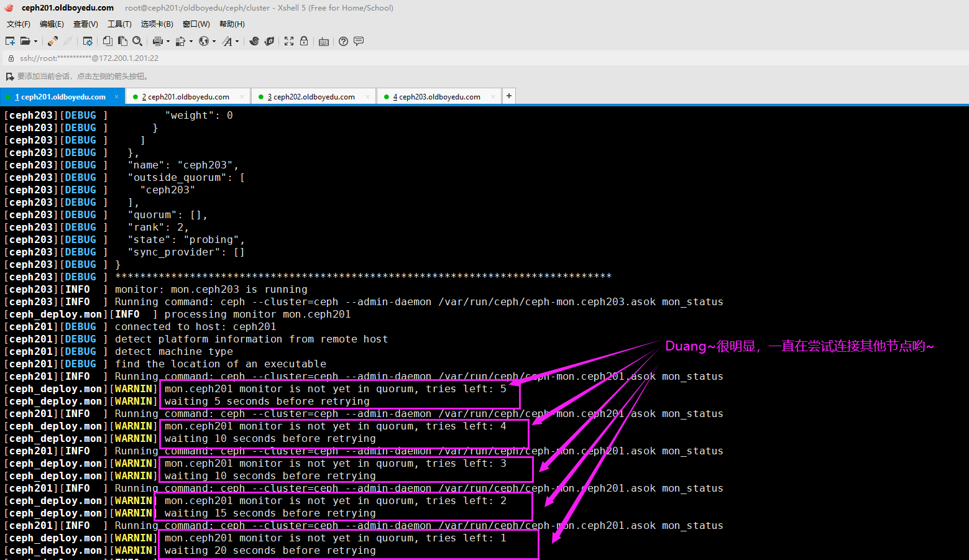Screen dimensions: 969x560
Task: Expand the Open folder dropdown arrow
Action: 35,42
